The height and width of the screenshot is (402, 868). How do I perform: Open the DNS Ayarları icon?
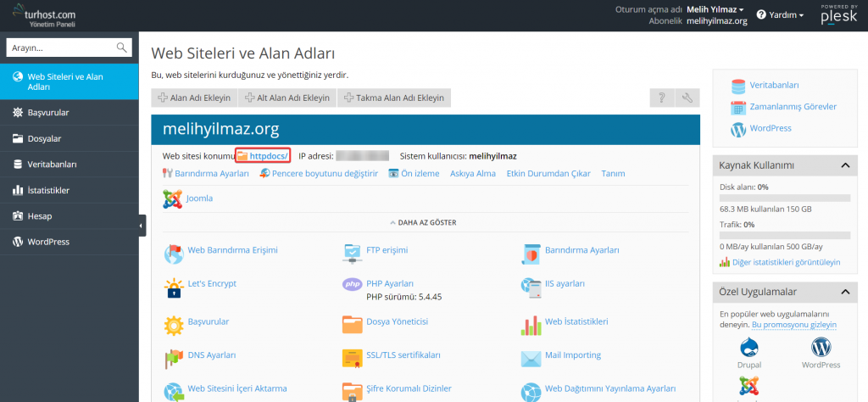(x=174, y=357)
